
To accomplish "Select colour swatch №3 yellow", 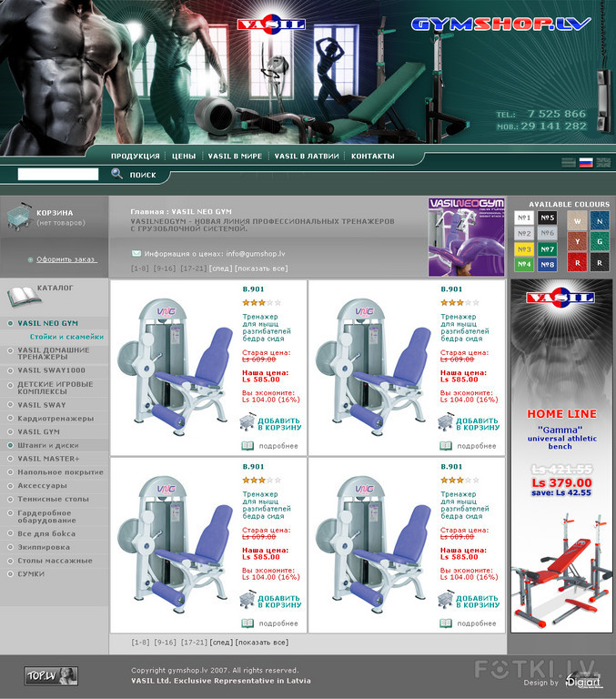I will 524,248.
